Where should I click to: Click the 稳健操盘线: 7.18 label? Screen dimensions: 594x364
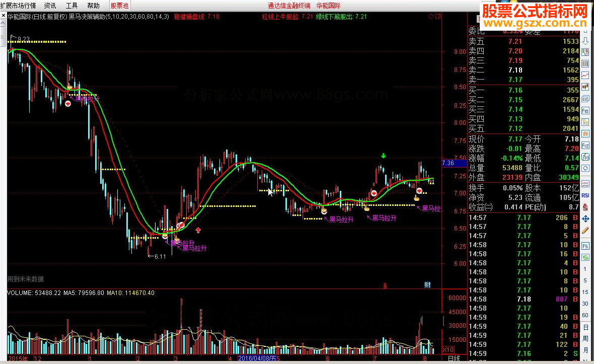197,16
